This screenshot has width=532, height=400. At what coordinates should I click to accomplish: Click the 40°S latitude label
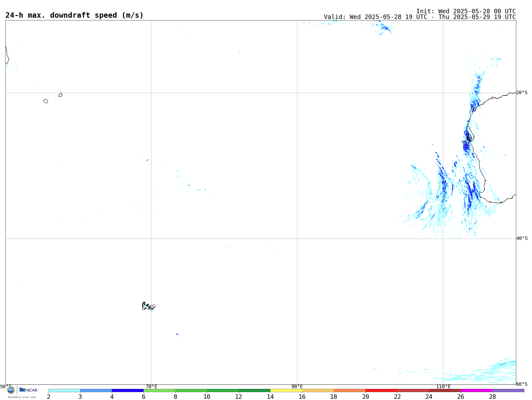coord(522,238)
